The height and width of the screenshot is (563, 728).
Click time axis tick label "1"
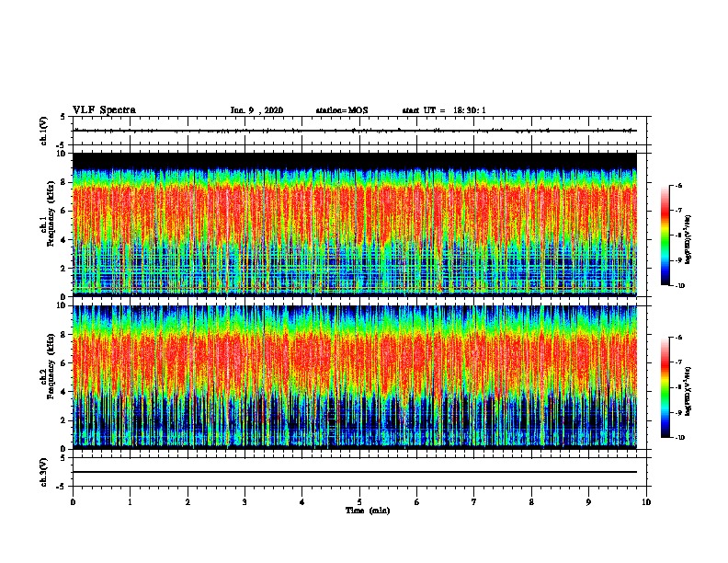pos(131,502)
